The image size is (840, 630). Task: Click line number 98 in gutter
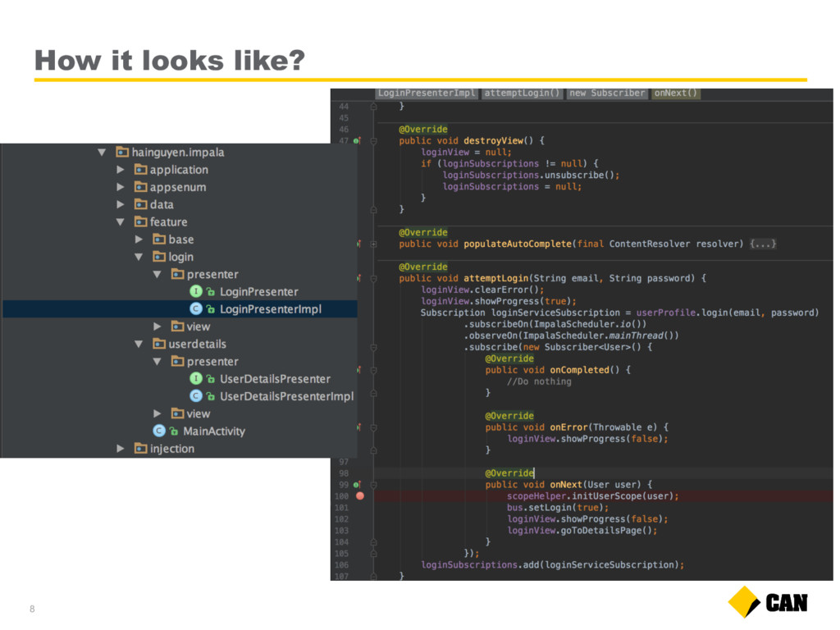[x=344, y=473]
